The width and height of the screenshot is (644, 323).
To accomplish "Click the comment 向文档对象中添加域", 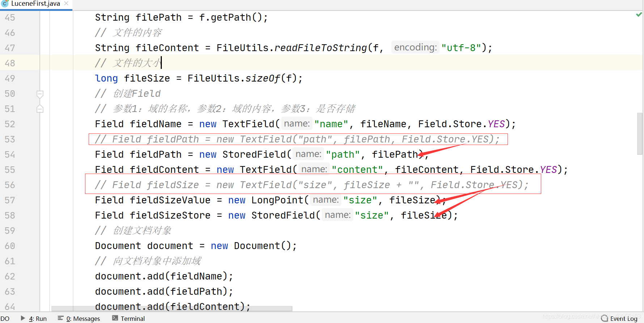I will (x=148, y=261).
